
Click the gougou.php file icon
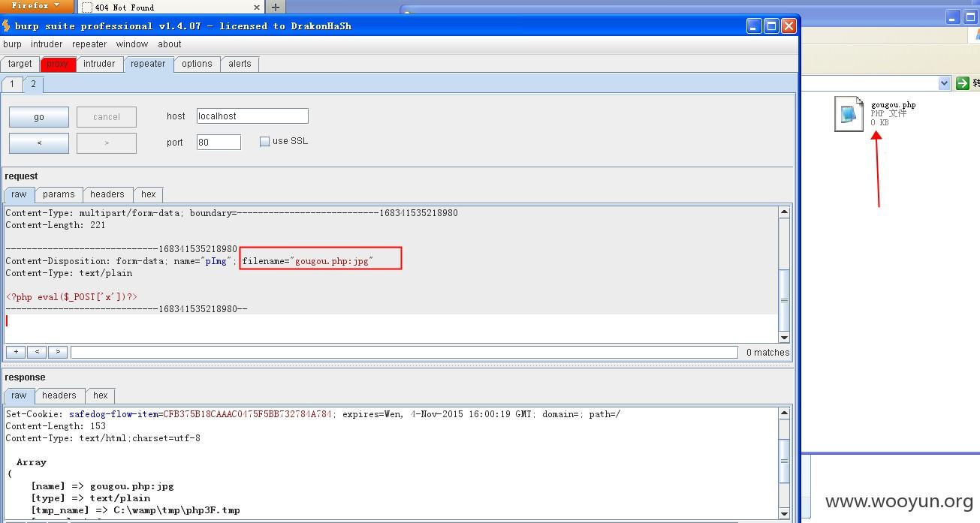[849, 114]
